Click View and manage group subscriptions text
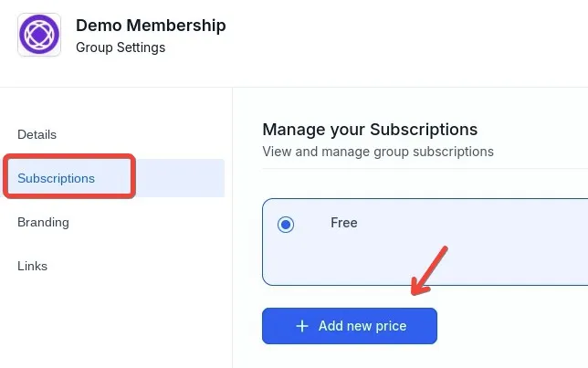The width and height of the screenshot is (588, 368). tap(378, 152)
